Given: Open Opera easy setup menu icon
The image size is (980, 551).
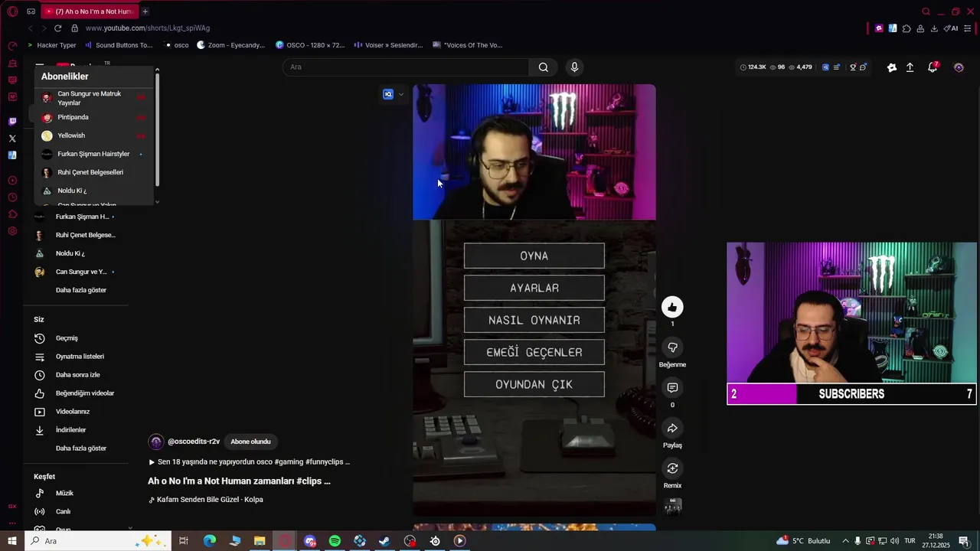Looking at the screenshot, I should click(x=968, y=28).
